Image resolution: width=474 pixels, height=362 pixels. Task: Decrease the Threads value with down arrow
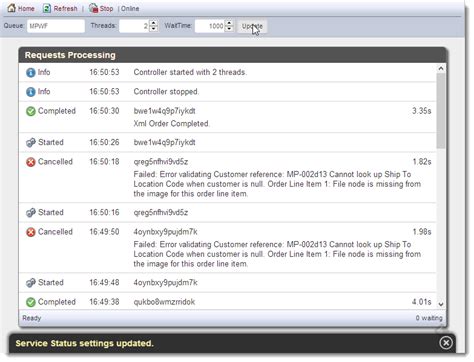tap(153, 29)
